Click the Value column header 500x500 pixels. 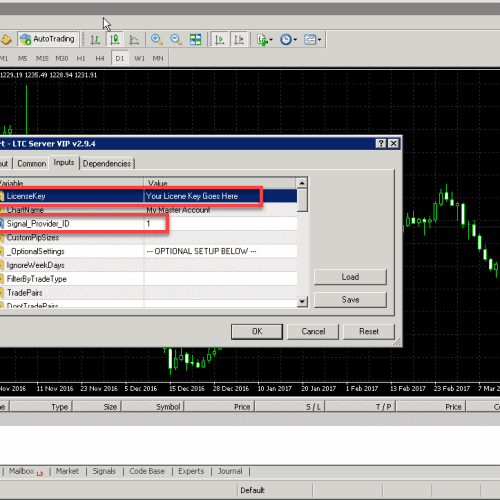[x=220, y=183]
